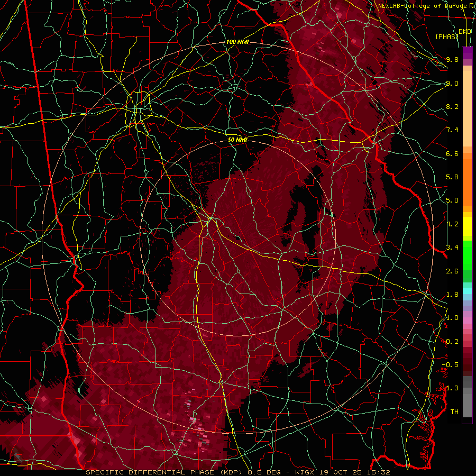Screen dimensions: 476x476
Task: Click the 6.6 value on the scale
Action: [452, 153]
